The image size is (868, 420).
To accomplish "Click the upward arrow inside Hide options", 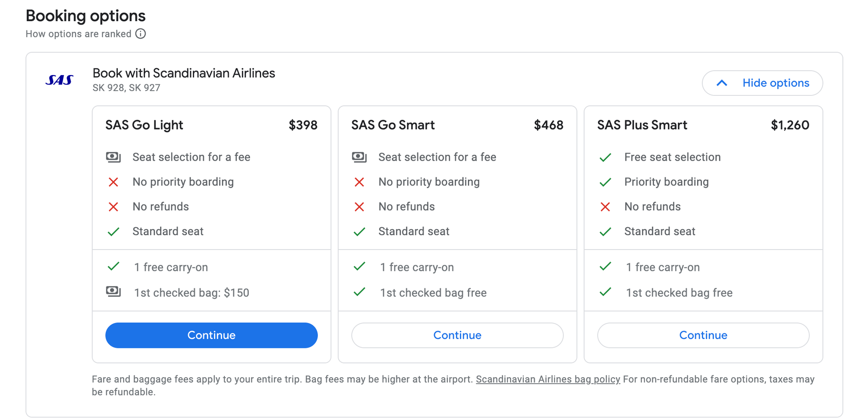I will 722,83.
